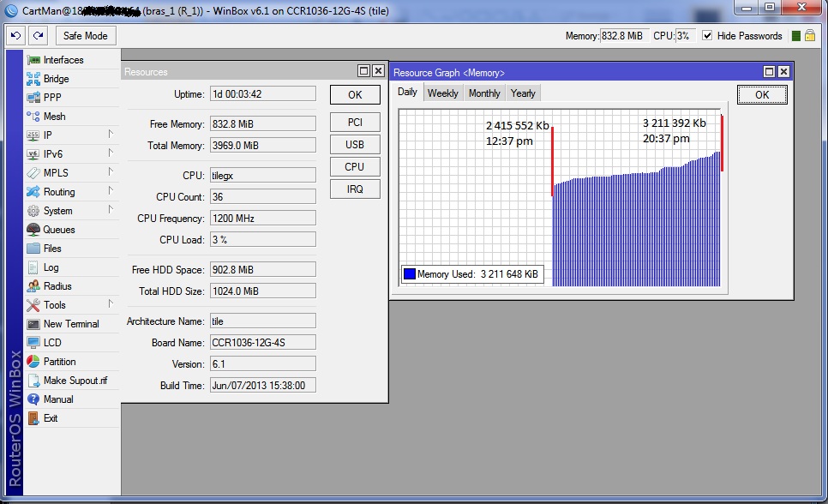Click the PCI button

(355, 122)
